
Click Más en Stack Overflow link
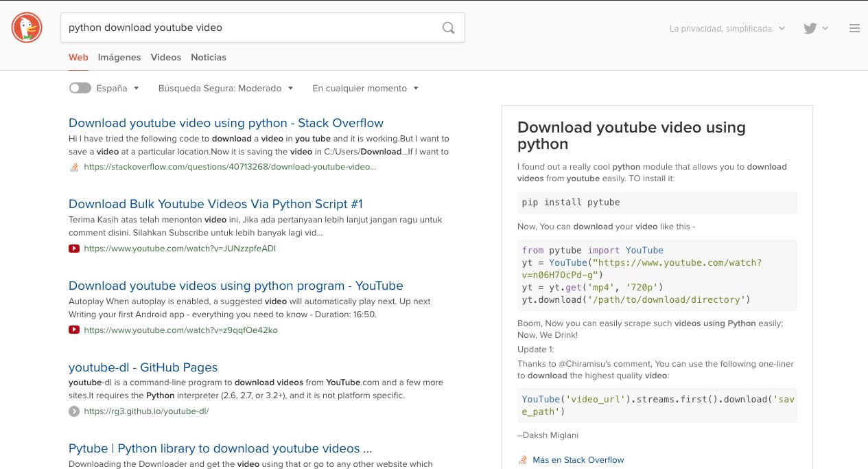pos(578,460)
